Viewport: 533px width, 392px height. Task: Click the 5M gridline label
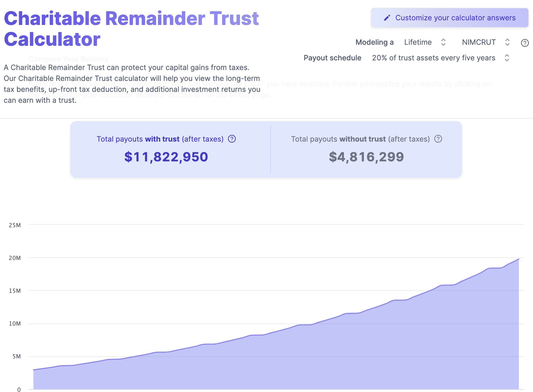coord(16,356)
